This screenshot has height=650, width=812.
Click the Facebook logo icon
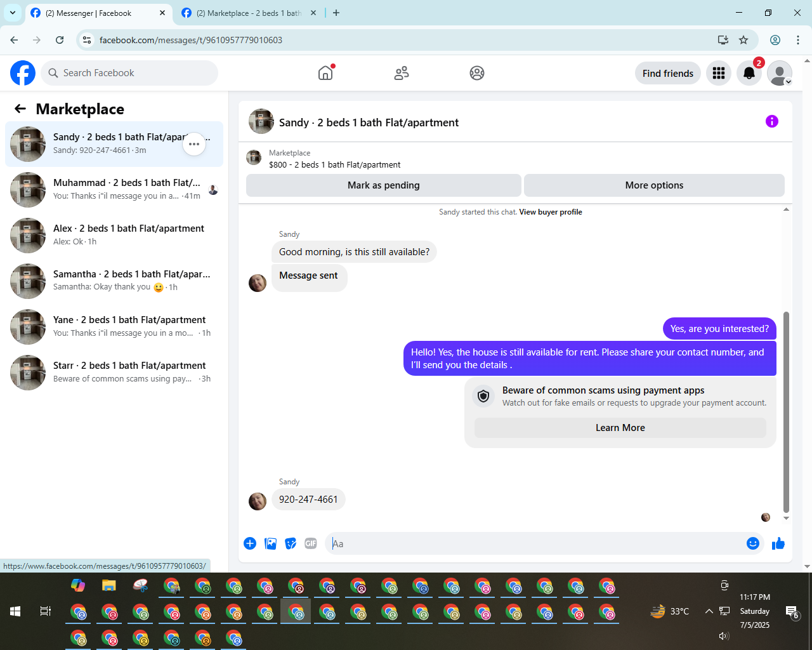(x=23, y=73)
